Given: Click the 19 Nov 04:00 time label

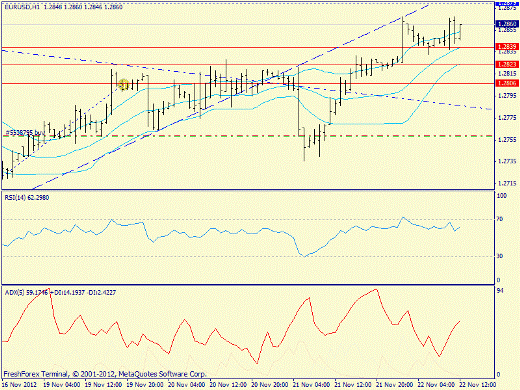Looking at the screenshot, I should (62, 384).
